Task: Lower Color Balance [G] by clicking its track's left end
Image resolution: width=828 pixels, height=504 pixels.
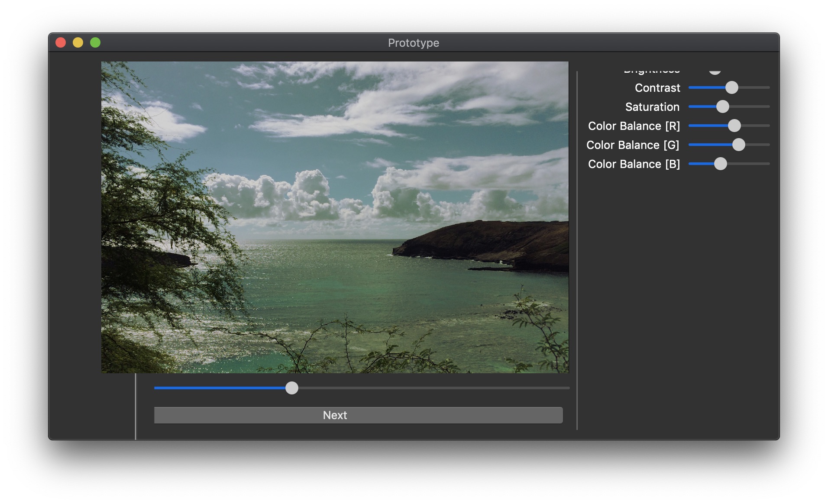Action: point(692,145)
